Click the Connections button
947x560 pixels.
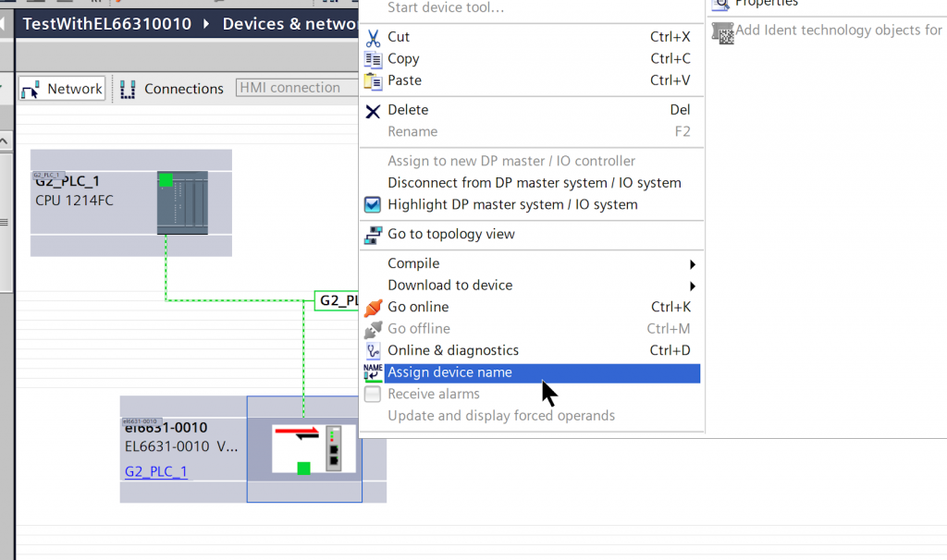pos(172,89)
